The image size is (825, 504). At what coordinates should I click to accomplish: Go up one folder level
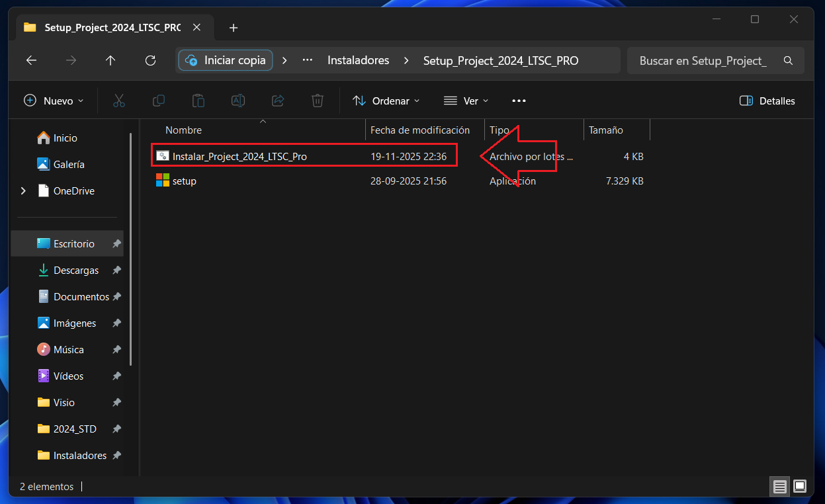click(x=110, y=60)
